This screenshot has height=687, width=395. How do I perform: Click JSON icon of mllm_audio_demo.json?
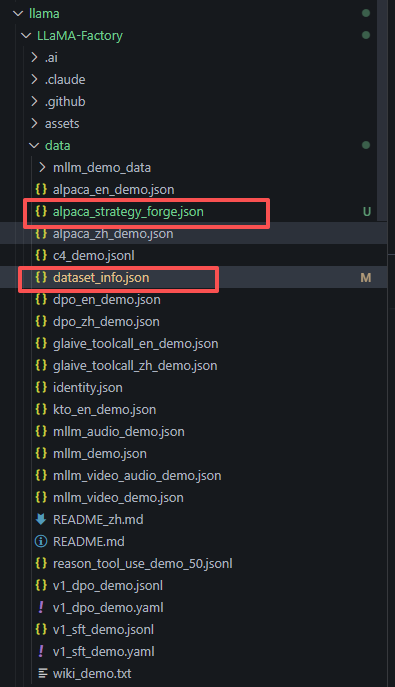41,432
